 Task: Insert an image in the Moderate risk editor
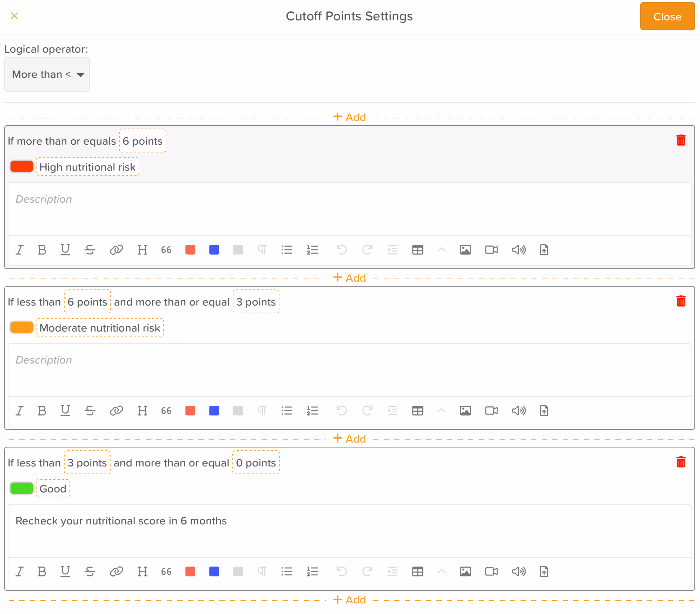(465, 411)
